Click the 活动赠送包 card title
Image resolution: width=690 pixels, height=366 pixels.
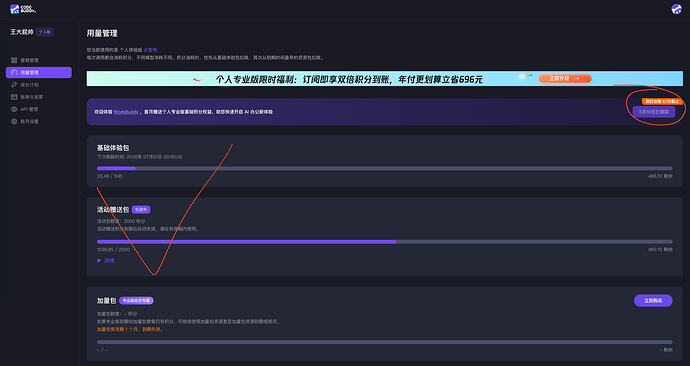[x=113, y=210]
